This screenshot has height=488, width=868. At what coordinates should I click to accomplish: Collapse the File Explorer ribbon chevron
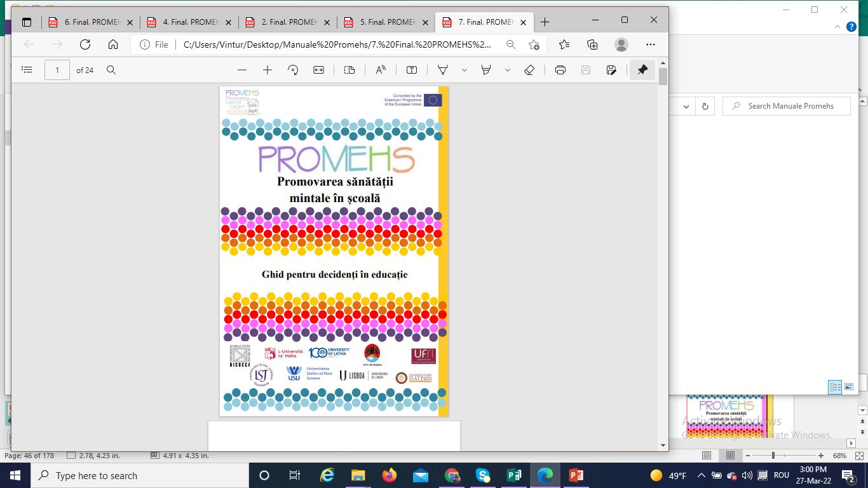tap(837, 27)
